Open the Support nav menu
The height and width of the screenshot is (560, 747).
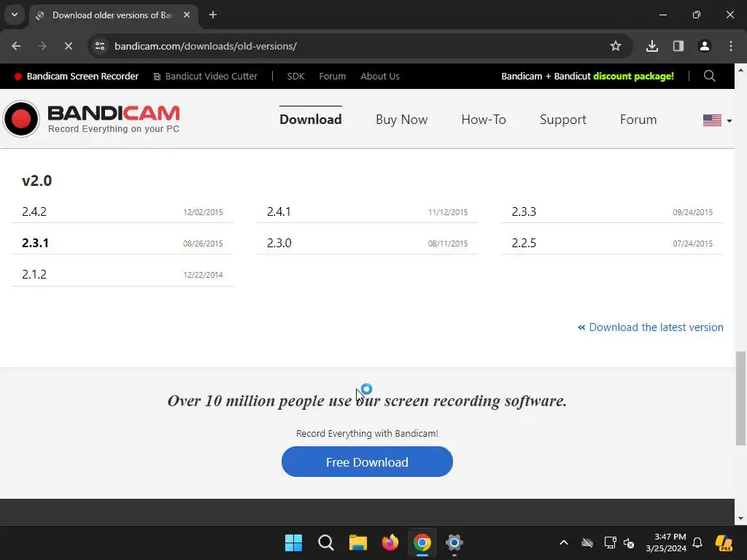(x=562, y=119)
